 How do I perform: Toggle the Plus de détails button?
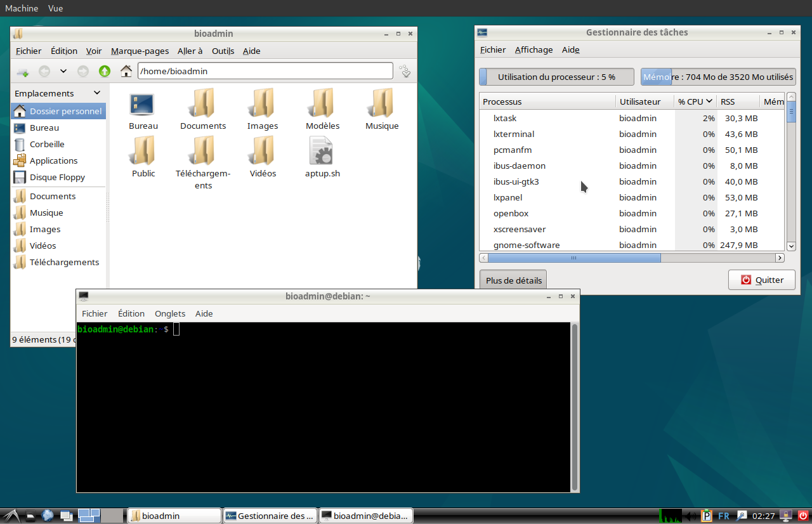pyautogui.click(x=513, y=280)
